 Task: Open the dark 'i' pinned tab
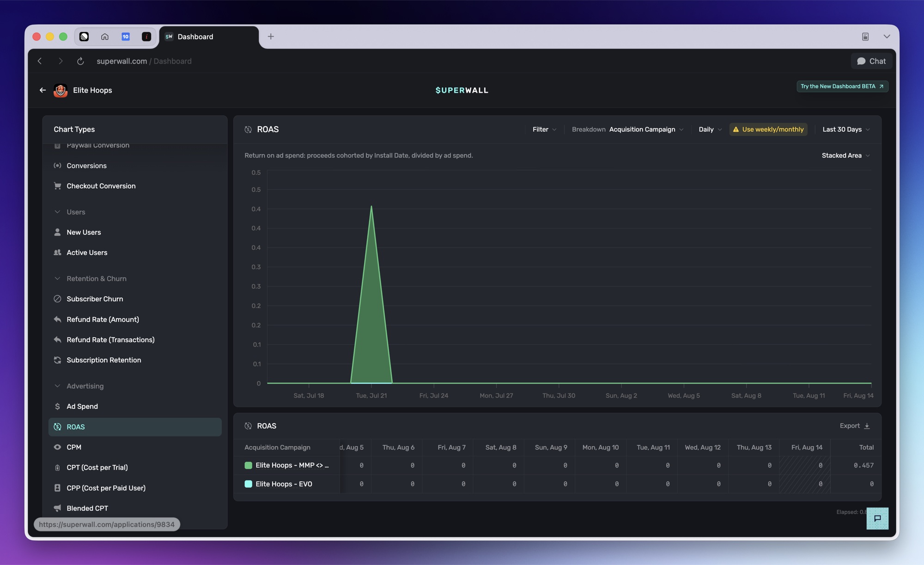[146, 37]
